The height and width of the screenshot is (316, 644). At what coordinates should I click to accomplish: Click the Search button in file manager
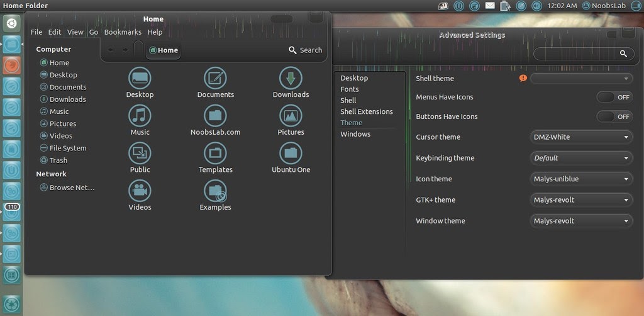305,50
